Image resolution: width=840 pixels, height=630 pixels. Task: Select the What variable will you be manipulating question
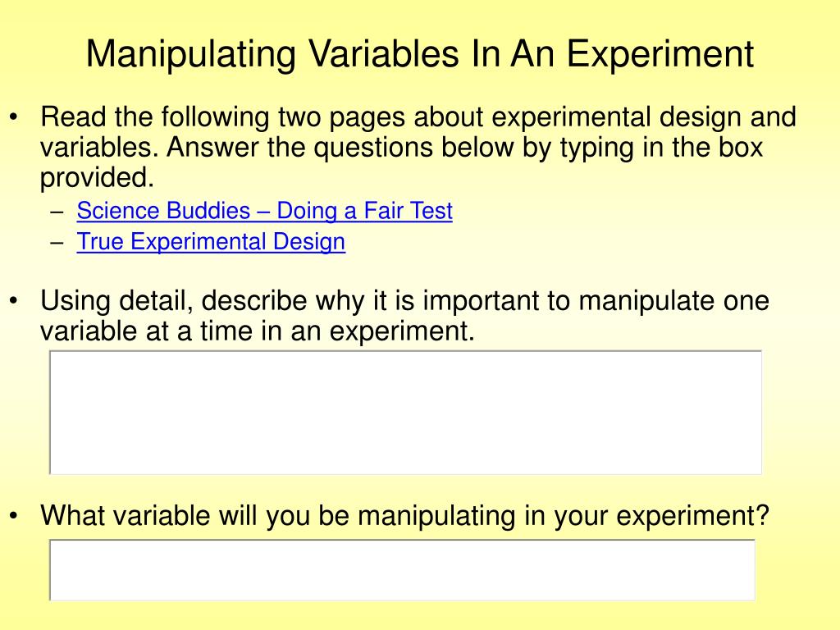[x=405, y=515]
